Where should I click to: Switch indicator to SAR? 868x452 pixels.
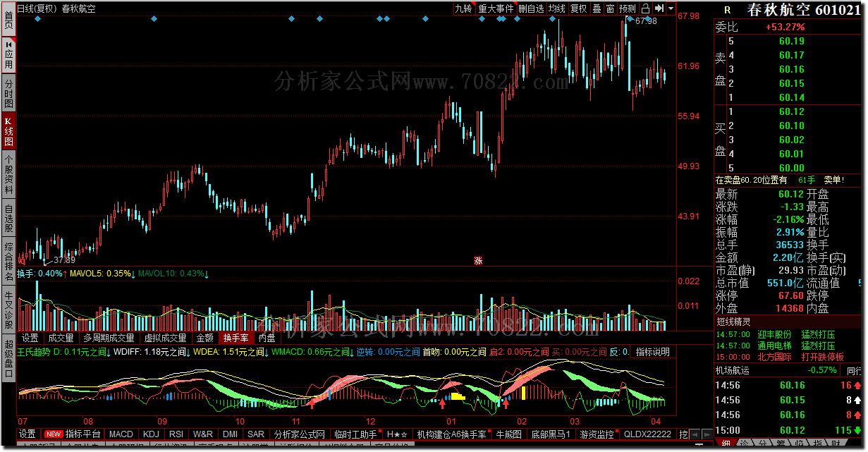coord(256,434)
